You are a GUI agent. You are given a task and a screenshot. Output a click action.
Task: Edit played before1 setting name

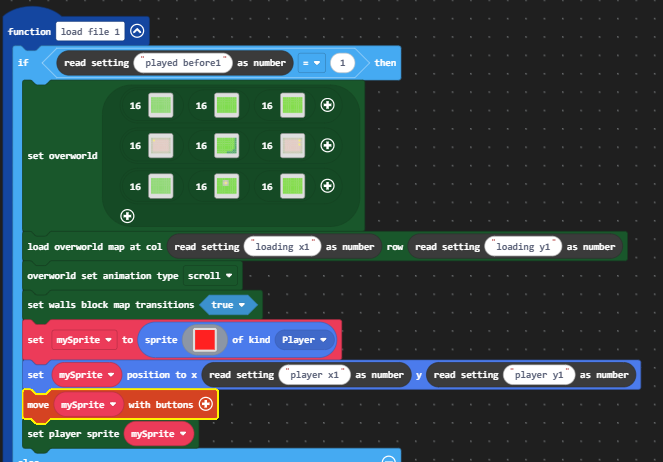[x=183, y=63]
